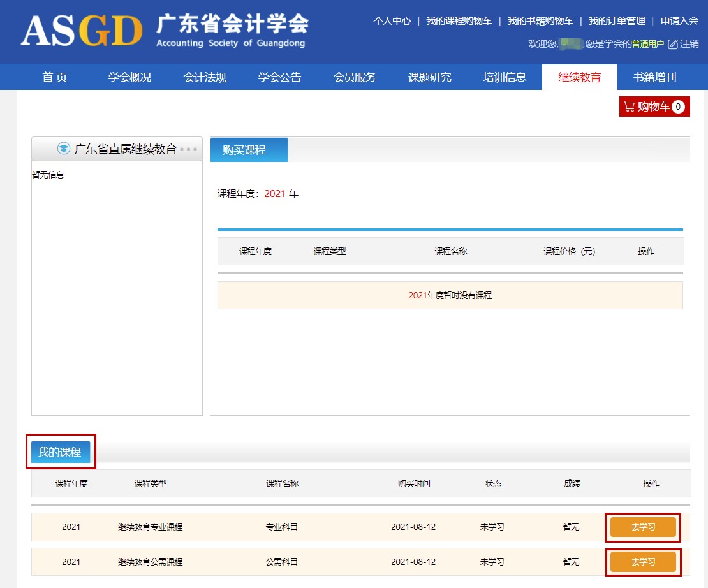This screenshot has height=588, width=708.
Task: Open 课题研究 menu
Action: (429, 77)
